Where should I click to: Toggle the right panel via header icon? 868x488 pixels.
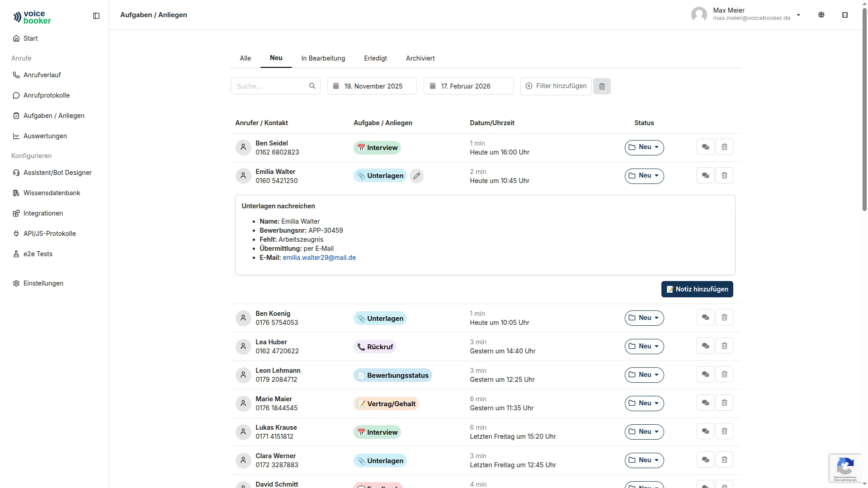845,14
